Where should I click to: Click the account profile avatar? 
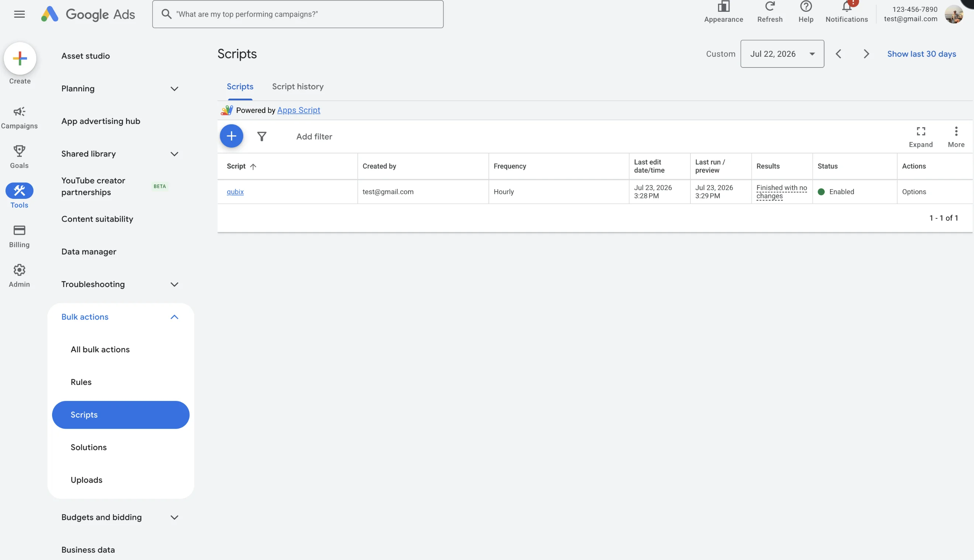[954, 14]
